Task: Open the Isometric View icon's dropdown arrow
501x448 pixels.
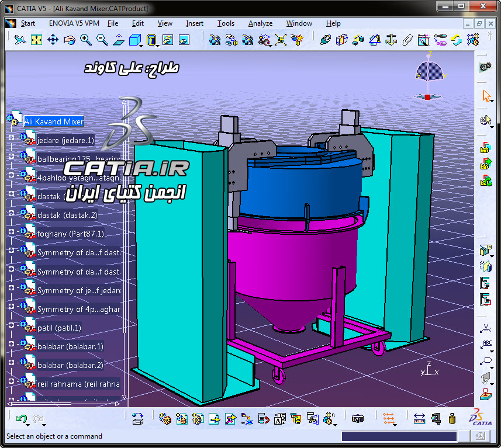Action: pyautogui.click(x=141, y=46)
